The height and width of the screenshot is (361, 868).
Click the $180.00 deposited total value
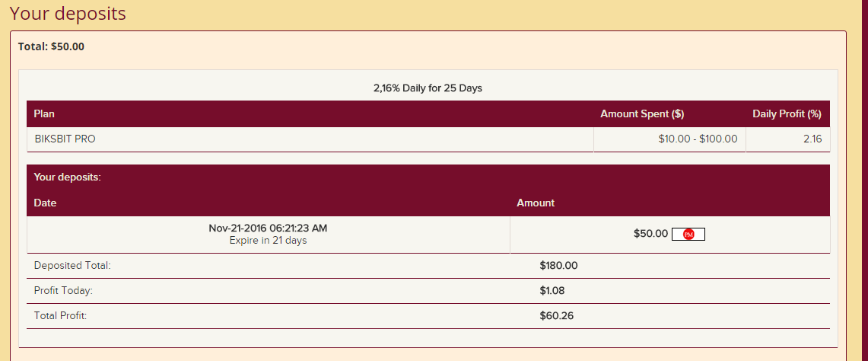tap(558, 266)
